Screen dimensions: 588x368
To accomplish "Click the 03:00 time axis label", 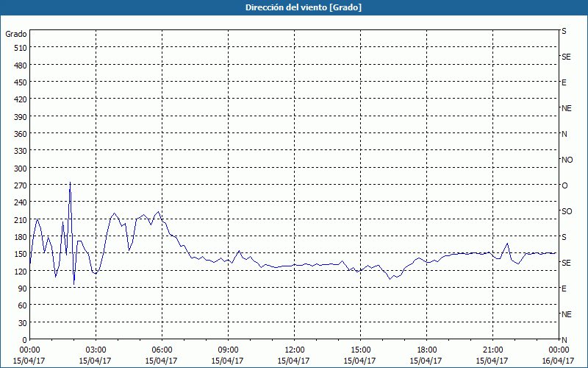I will click(x=96, y=350).
